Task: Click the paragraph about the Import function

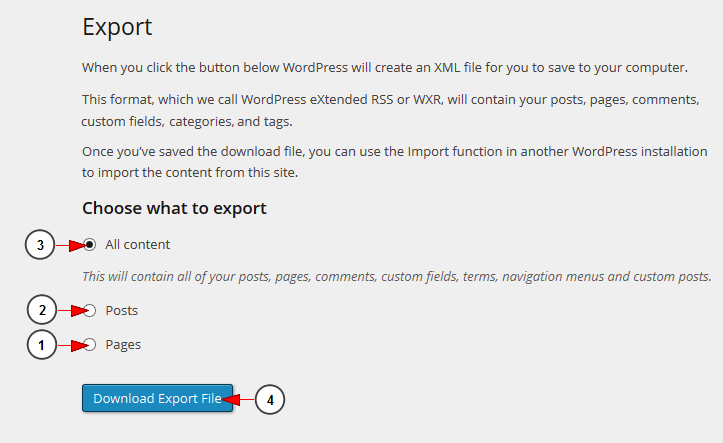Action: click(x=395, y=162)
